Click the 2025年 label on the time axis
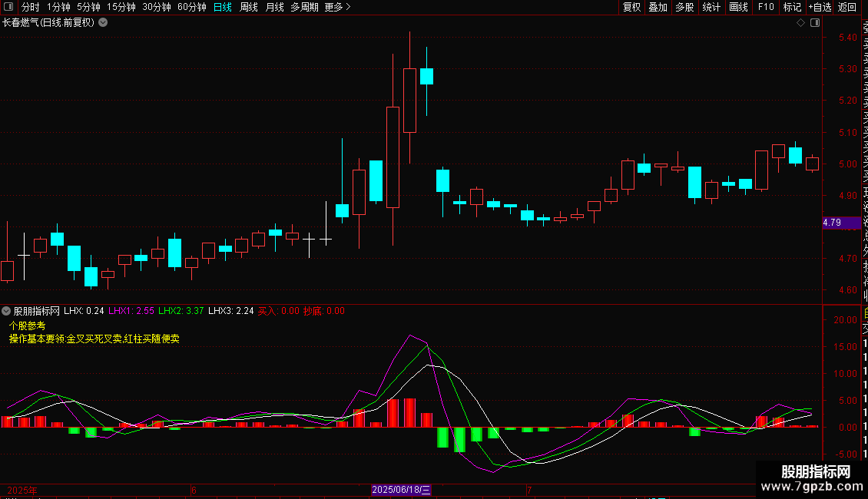Viewport: 868px width, 499px height. (x=22, y=490)
